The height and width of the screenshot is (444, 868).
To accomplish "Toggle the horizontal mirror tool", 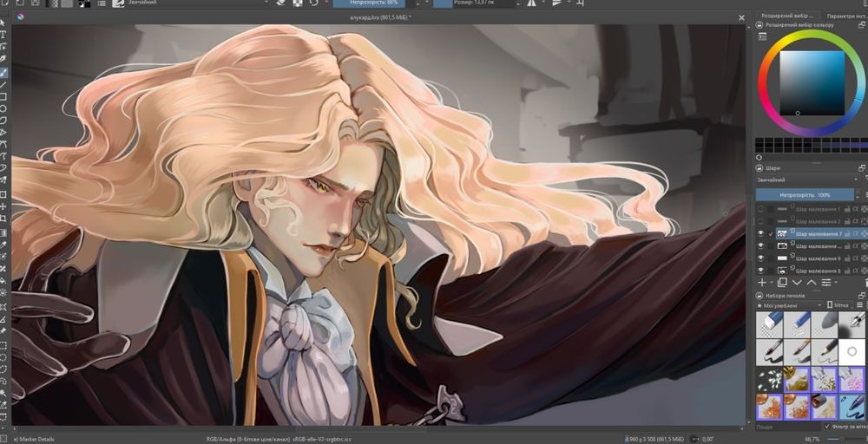I will point(531,3).
